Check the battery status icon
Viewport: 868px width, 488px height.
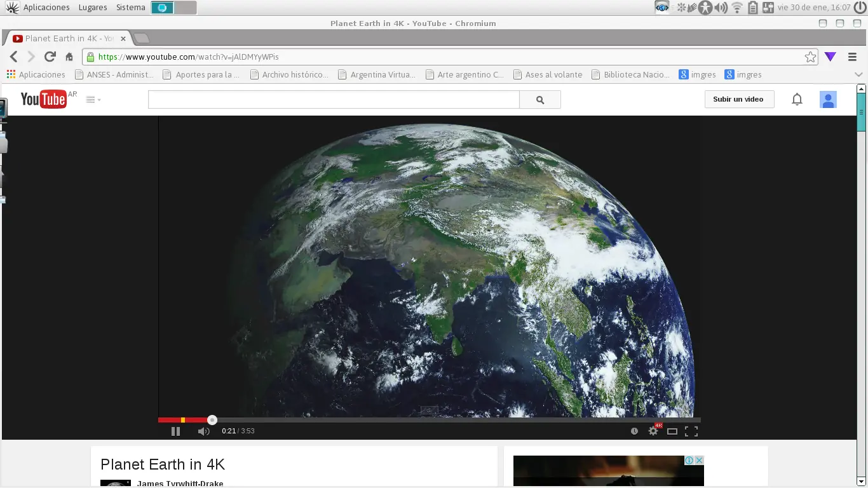(753, 8)
